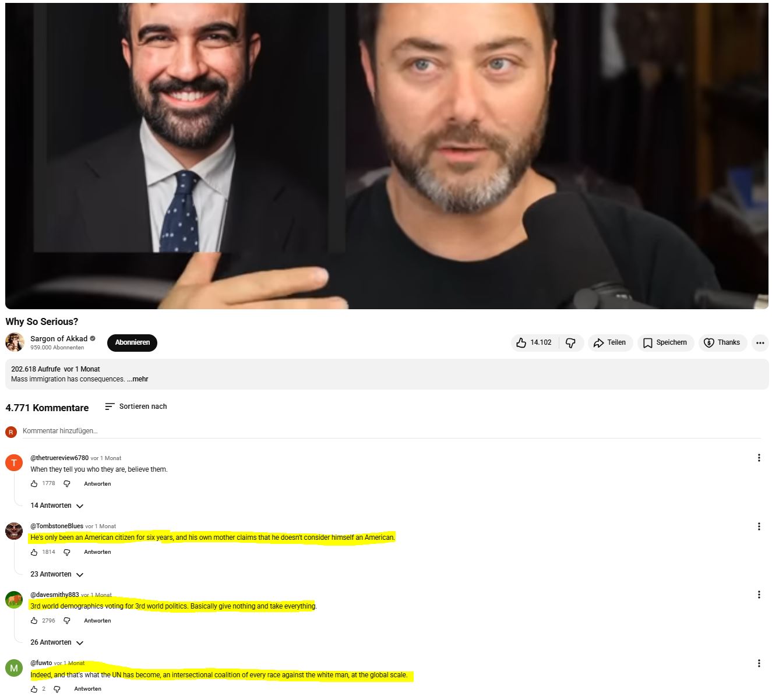Viewport: 772px width, 700px height.
Task: Like the comment by @thetruereview6780
Action: [34, 483]
